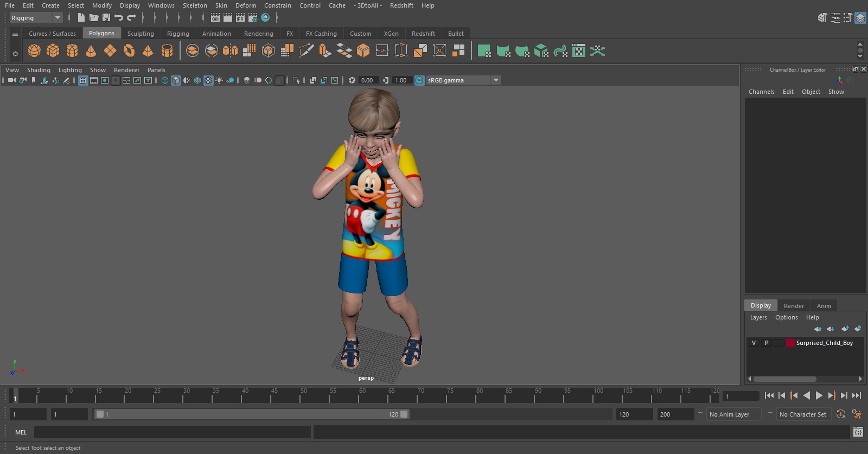Screen dimensions: 868x454
Task: Click the green Spherical UV mapping icon
Action: [x=522, y=51]
